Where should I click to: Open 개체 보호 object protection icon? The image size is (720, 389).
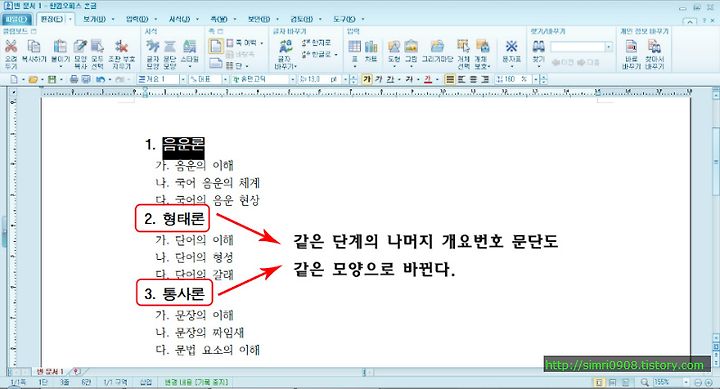tap(482, 46)
